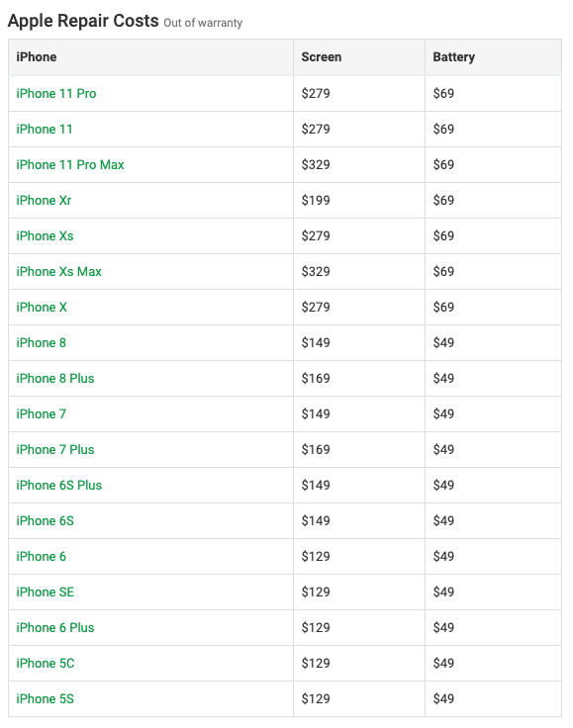Open the iPhone X link
The height and width of the screenshot is (728, 573).
click(x=42, y=308)
